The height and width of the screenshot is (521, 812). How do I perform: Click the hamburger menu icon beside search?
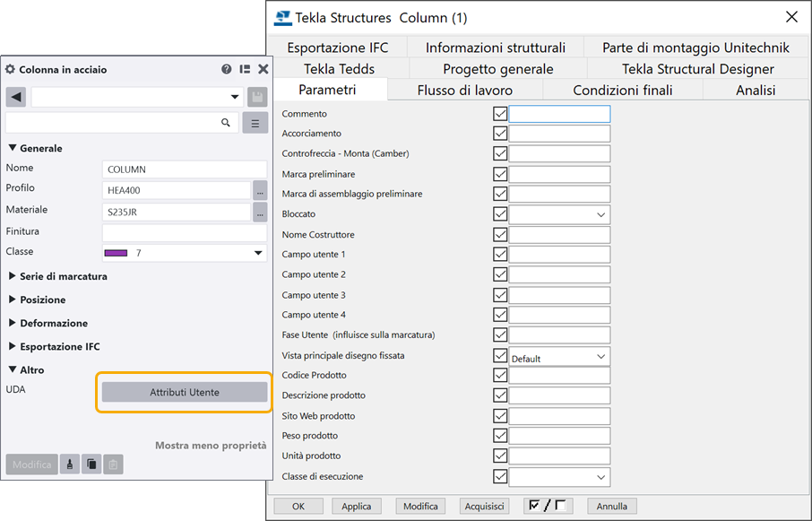[x=255, y=123]
